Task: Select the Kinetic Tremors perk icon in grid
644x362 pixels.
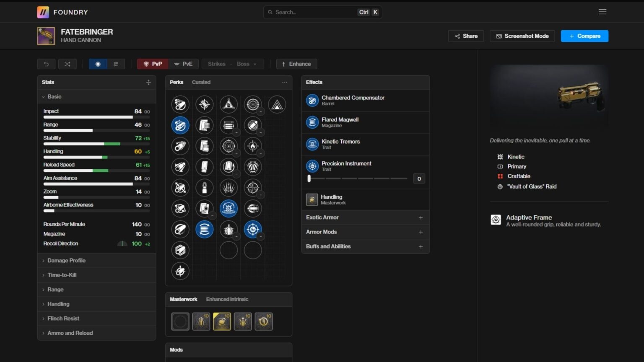Action: pyautogui.click(x=229, y=209)
